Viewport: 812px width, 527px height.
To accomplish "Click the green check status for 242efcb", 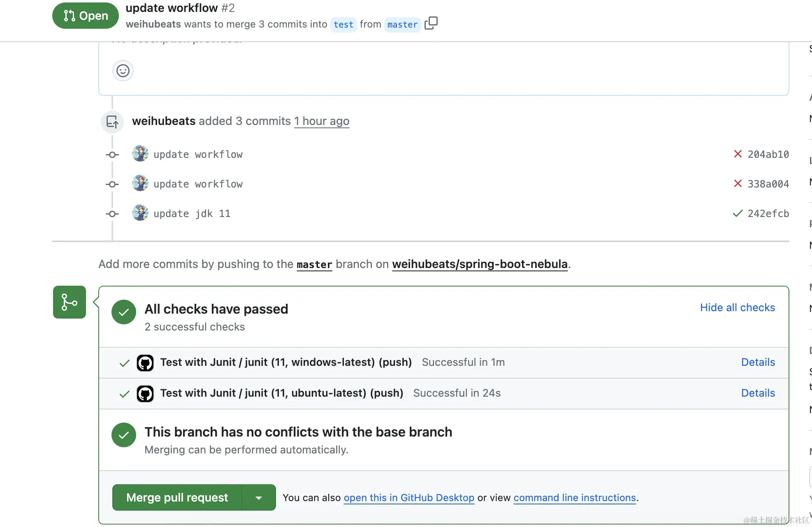I will click(738, 213).
